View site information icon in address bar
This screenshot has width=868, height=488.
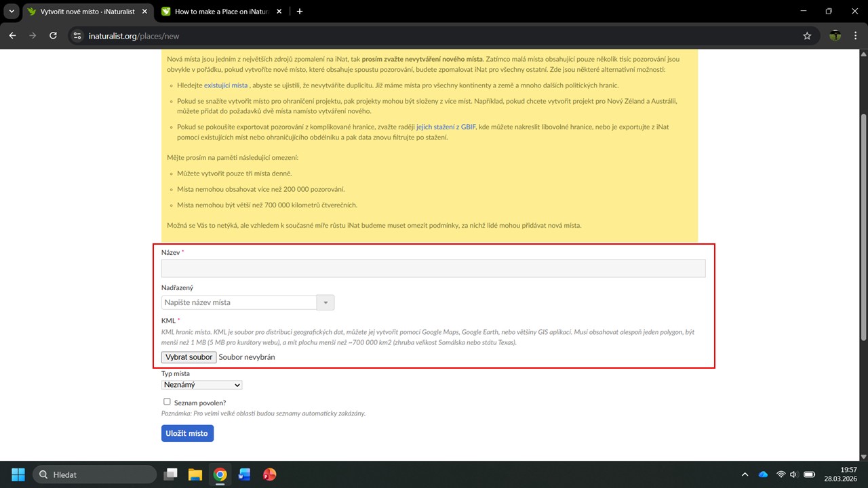tap(77, 36)
